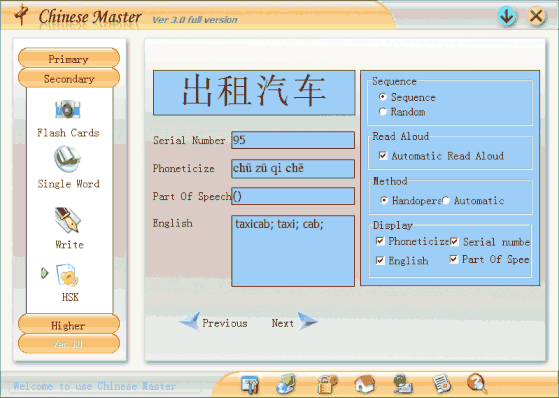This screenshot has height=398, width=559.
Task: Toggle Automatic Read Aloud checkbox
Action: coord(383,155)
